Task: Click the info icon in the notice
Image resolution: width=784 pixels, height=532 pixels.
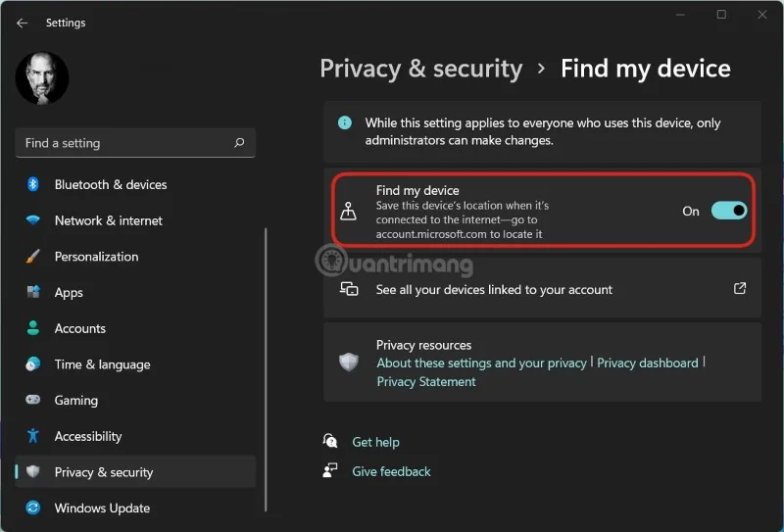Action: [345, 122]
